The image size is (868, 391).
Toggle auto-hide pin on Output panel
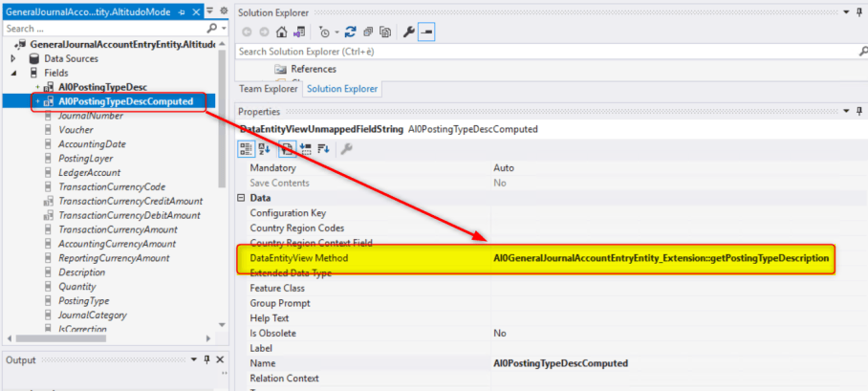click(x=207, y=360)
